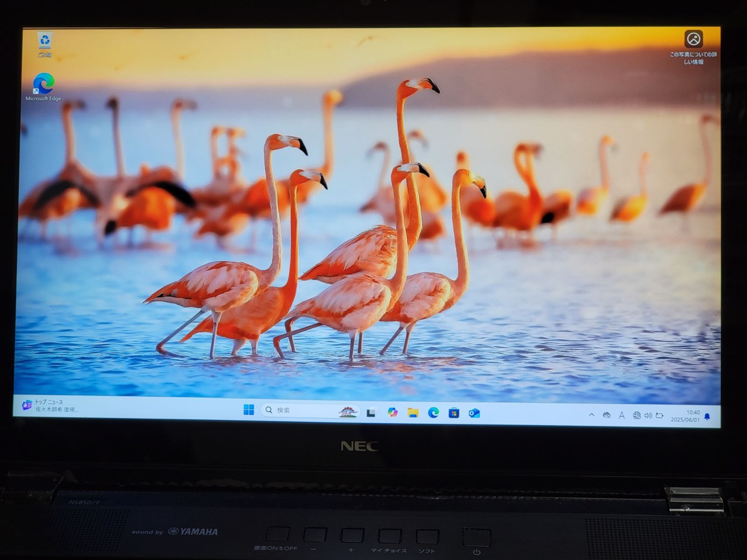The height and width of the screenshot is (560, 747).
Task: Expand the hidden system tray icons
Action: pyautogui.click(x=592, y=414)
